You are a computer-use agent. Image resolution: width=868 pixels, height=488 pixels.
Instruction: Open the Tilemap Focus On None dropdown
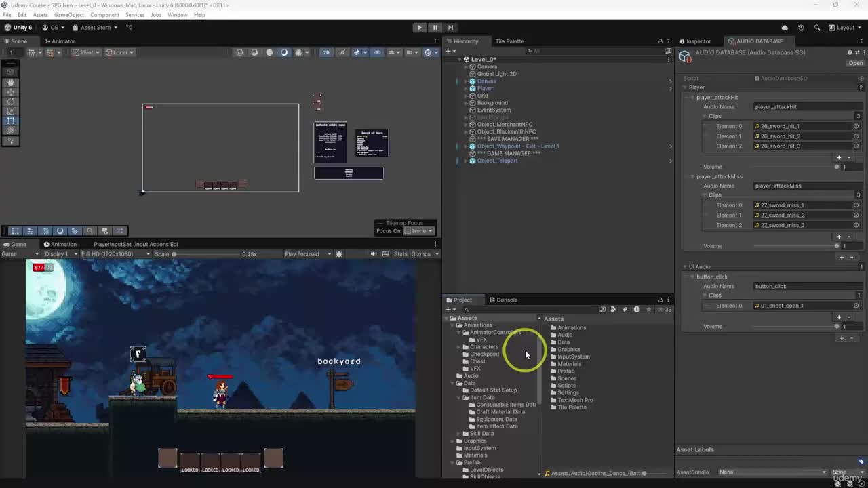pos(418,231)
